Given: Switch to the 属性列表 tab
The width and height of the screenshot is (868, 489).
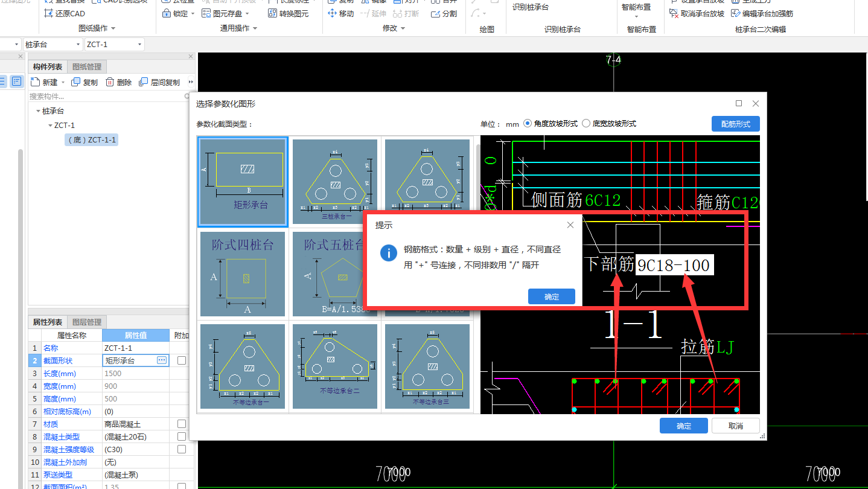Looking at the screenshot, I should pos(48,322).
